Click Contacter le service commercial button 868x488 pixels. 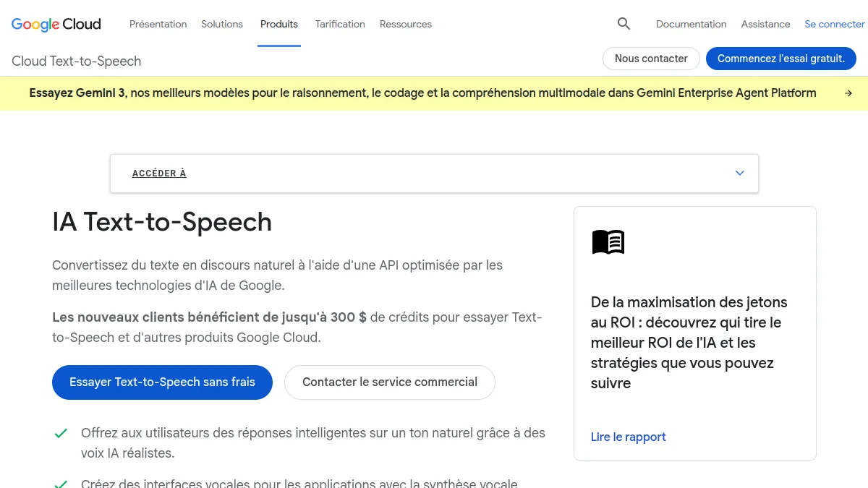(x=390, y=382)
